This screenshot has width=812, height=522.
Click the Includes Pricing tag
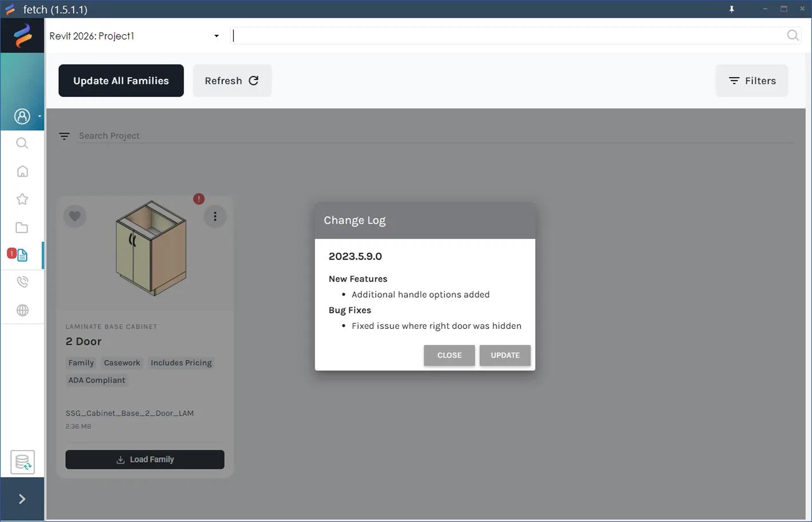(181, 363)
